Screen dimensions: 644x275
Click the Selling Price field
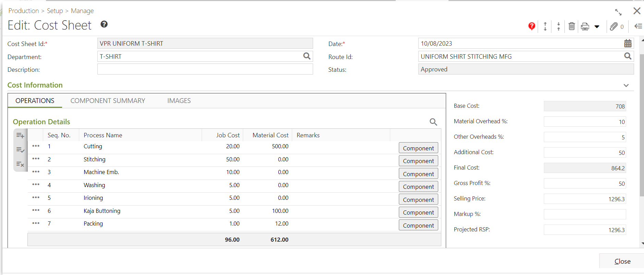coord(585,199)
